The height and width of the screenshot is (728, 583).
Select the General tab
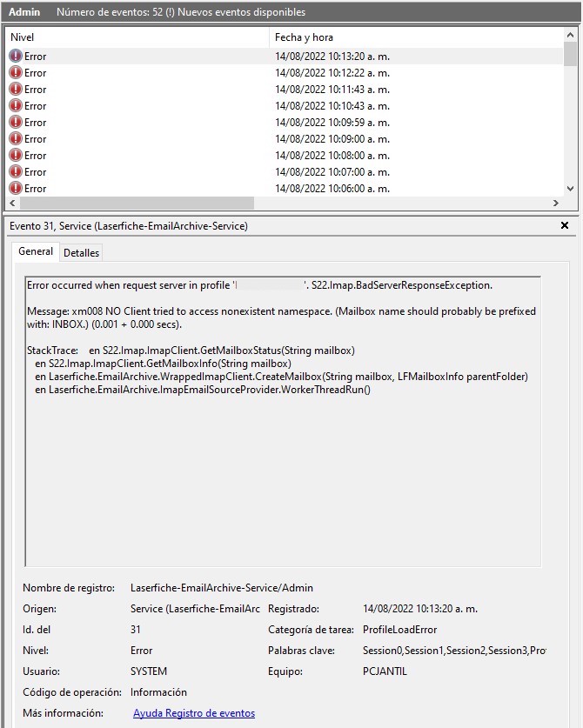coord(36,251)
